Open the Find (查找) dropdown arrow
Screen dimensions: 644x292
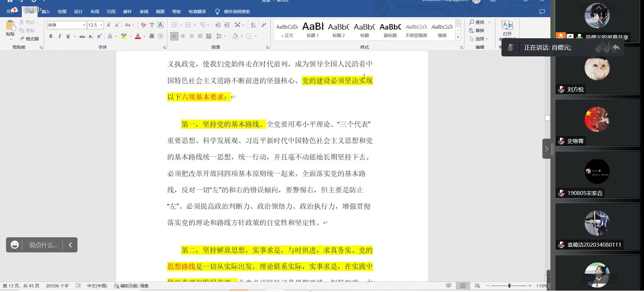click(x=489, y=22)
